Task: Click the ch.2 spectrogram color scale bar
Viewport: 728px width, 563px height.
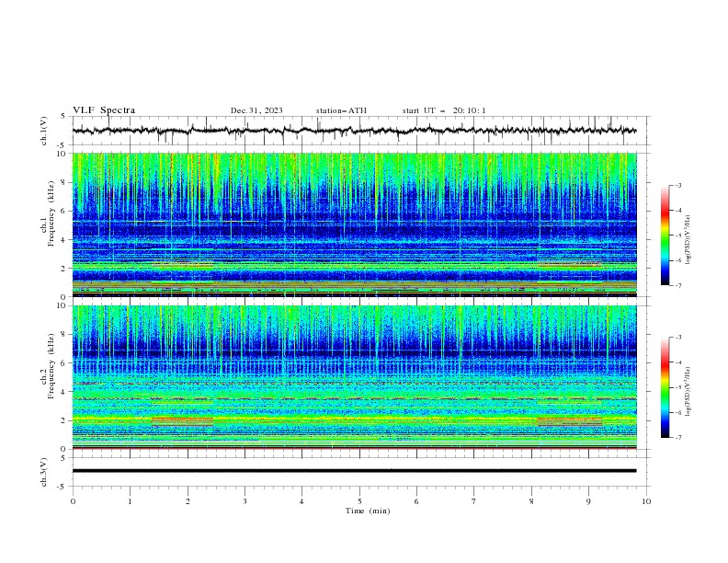Action: click(x=665, y=387)
